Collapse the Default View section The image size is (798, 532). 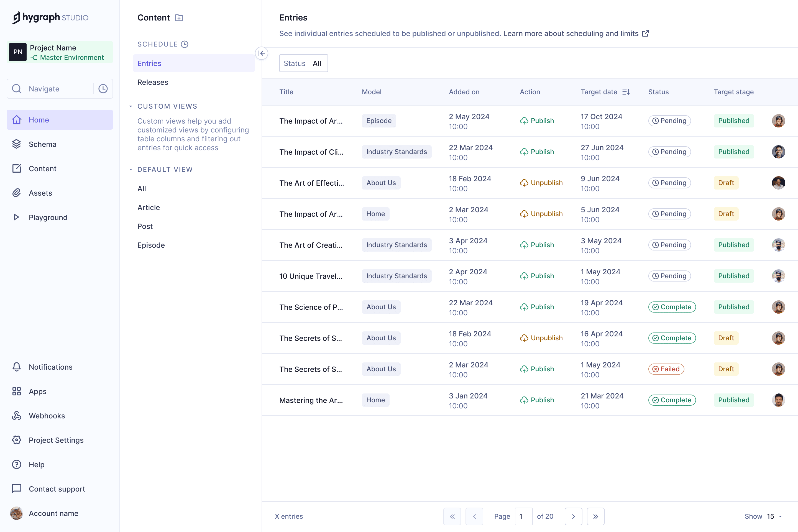click(131, 169)
